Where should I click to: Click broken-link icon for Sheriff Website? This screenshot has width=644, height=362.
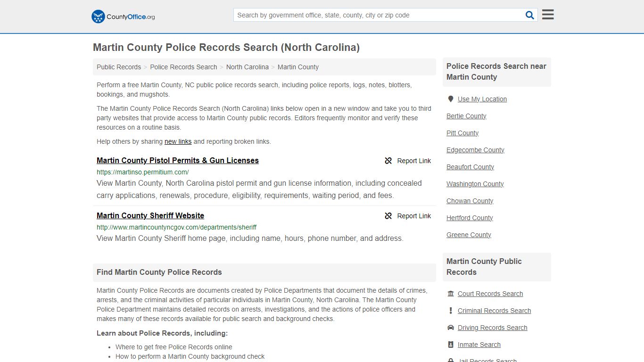click(x=388, y=216)
